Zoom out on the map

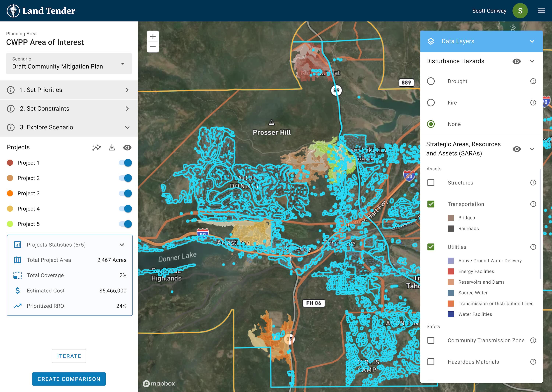click(153, 47)
